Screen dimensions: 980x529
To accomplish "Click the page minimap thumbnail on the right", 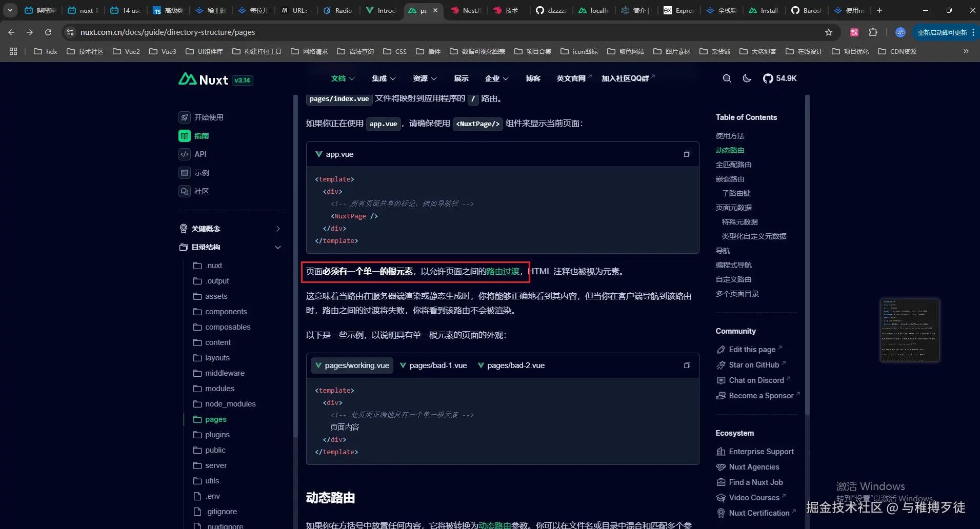I will (910, 330).
